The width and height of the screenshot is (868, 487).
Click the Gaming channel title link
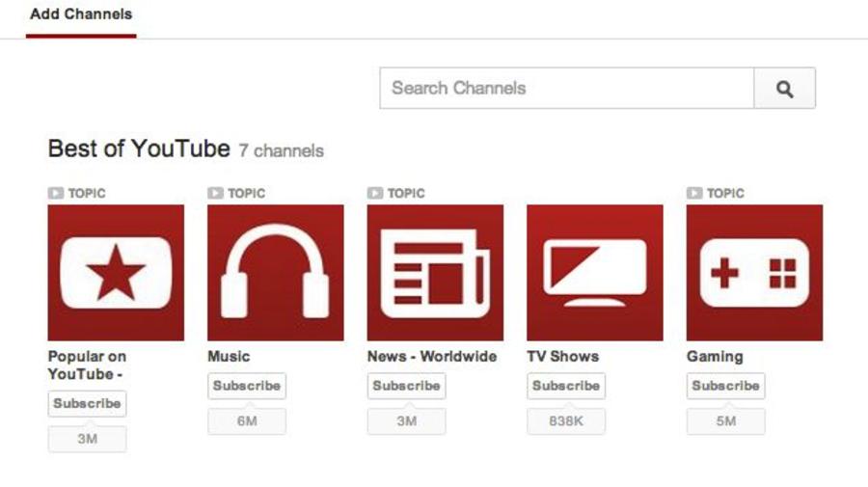pyautogui.click(x=715, y=357)
